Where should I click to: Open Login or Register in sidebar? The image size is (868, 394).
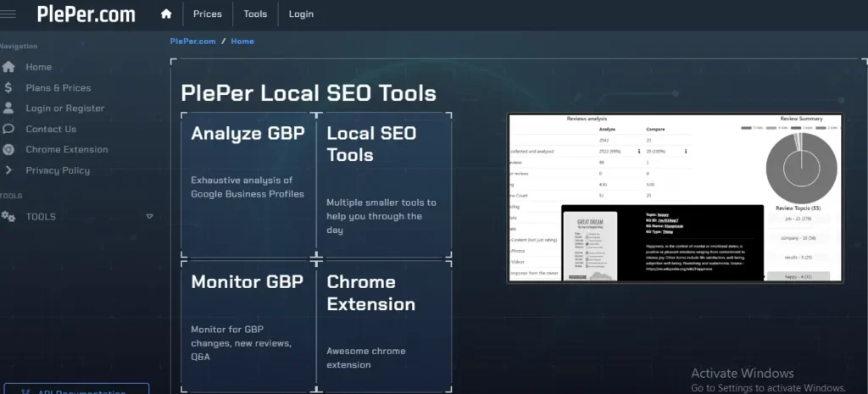click(64, 108)
